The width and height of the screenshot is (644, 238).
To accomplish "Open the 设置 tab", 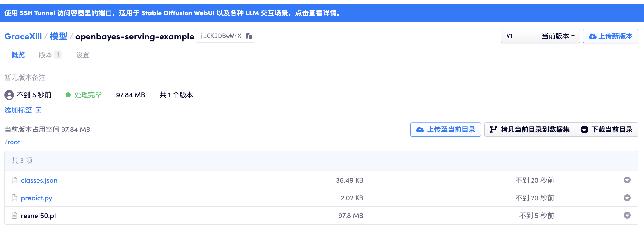I will [83, 55].
